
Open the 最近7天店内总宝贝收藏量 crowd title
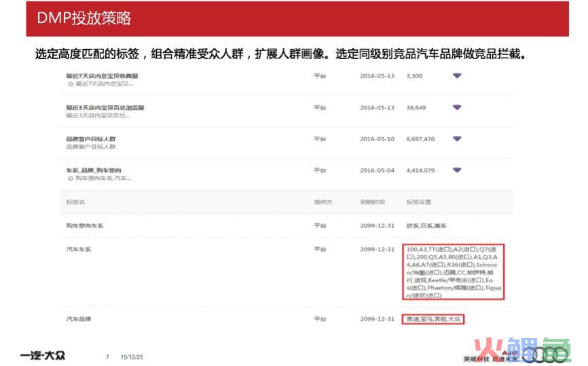[102, 76]
